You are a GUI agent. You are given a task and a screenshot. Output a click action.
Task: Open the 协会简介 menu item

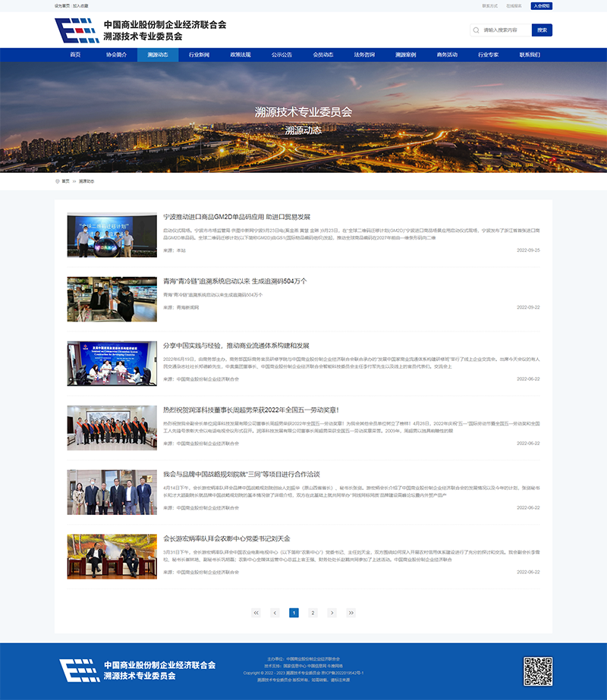(x=116, y=55)
